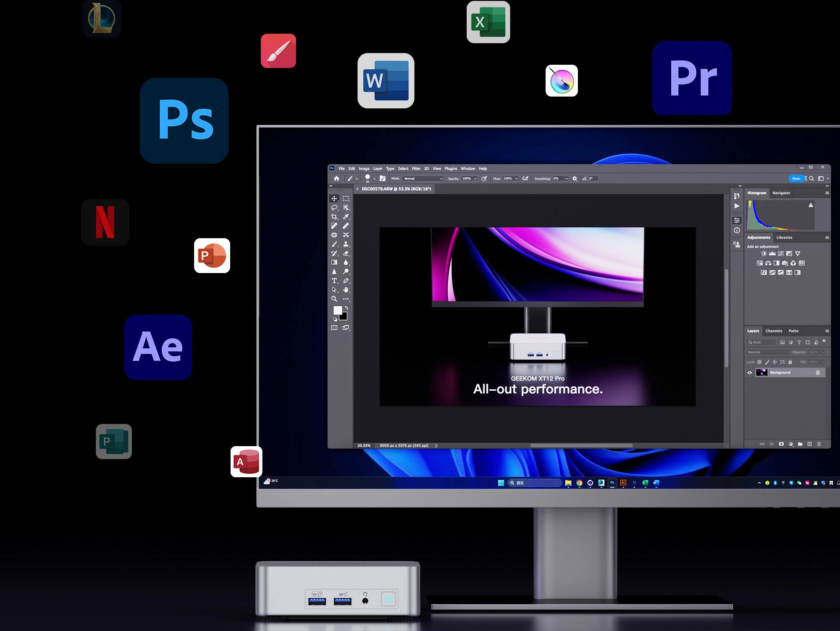Open the layer Kind filter dropdown
Viewport: 840px width, 631px height.
tap(761, 342)
